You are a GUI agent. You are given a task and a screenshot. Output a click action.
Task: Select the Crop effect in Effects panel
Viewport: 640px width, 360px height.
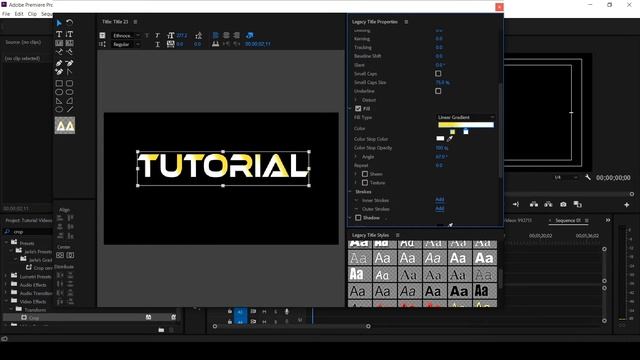34,318
